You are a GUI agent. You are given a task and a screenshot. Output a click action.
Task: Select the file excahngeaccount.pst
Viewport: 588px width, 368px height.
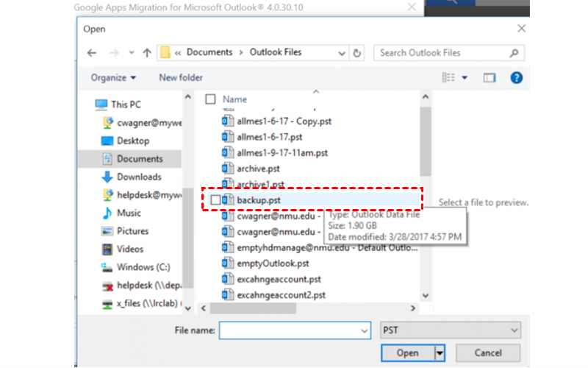(x=279, y=280)
